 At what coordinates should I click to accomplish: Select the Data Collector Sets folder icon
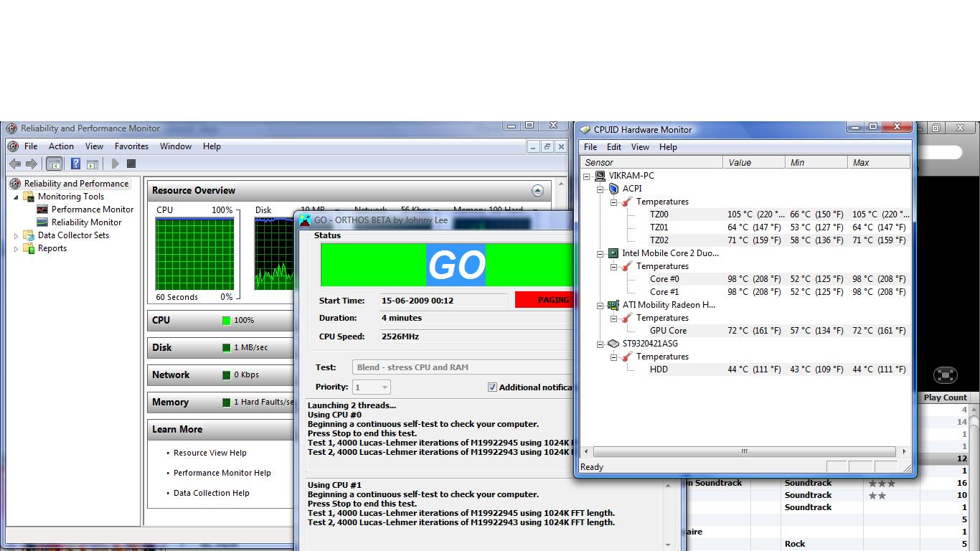(29, 235)
